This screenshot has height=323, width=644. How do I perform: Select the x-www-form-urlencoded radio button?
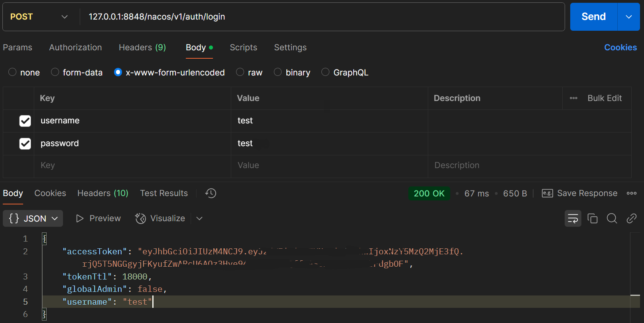[x=118, y=72]
